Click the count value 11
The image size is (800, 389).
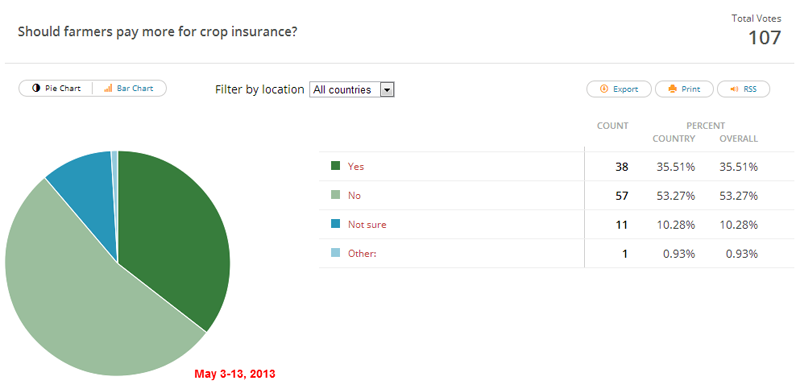click(x=622, y=225)
